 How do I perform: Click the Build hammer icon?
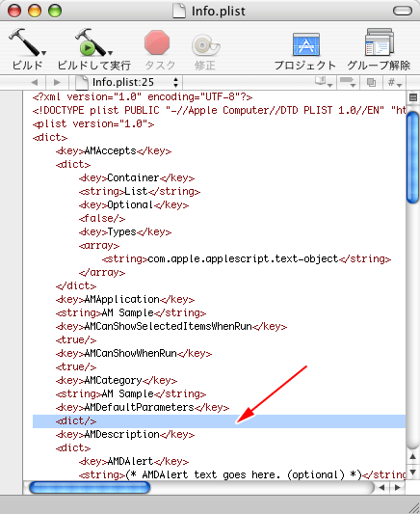[27, 42]
